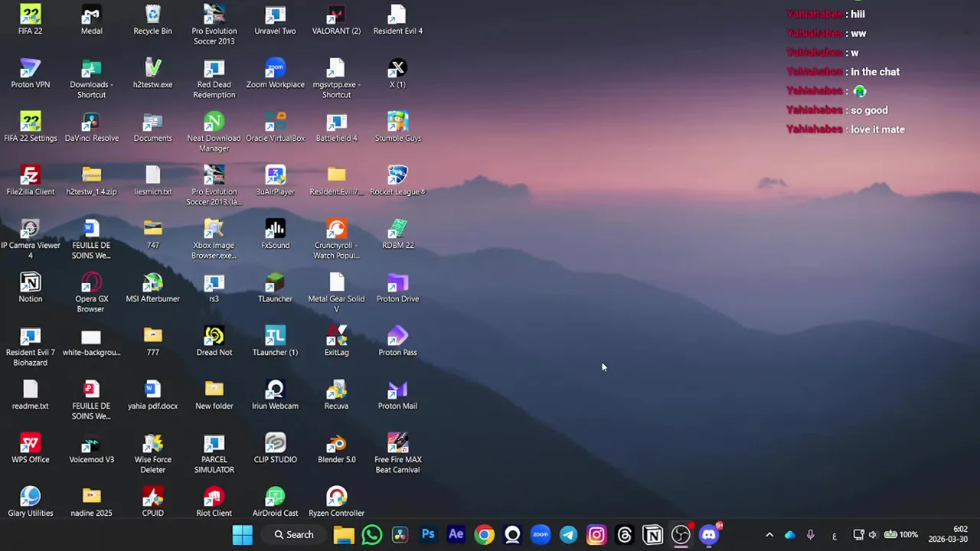Select the CLIP STUDIO desktop icon
The height and width of the screenshot is (551, 980).
pyautogui.click(x=275, y=448)
